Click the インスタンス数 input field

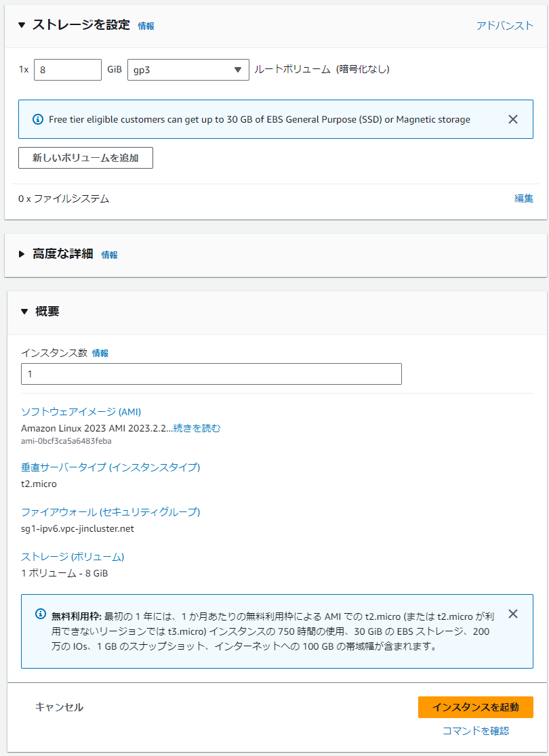[211, 374]
